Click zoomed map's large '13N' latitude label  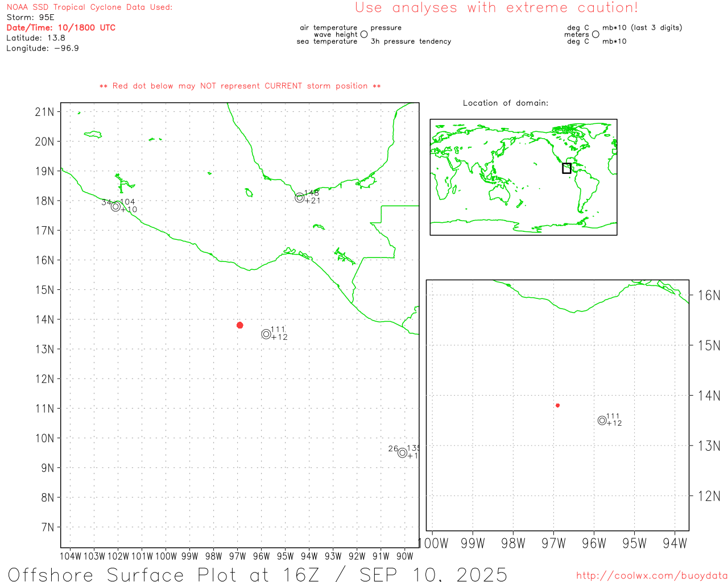(709, 446)
